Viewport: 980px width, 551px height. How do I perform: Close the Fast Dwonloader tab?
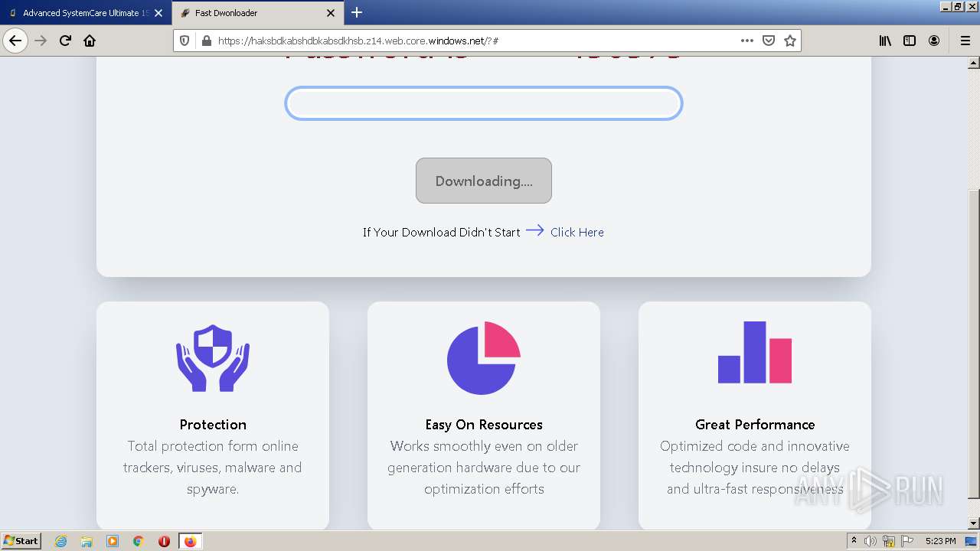[x=331, y=13]
